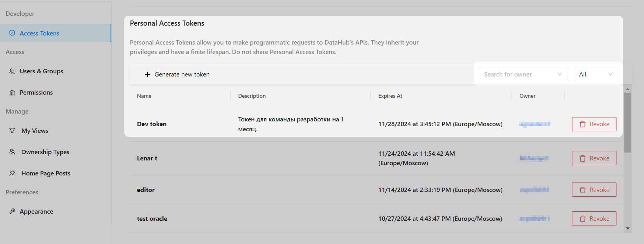Image resolution: width=644 pixels, height=244 pixels.
Task: Open Users & Groups settings page
Action: pyautogui.click(x=41, y=71)
